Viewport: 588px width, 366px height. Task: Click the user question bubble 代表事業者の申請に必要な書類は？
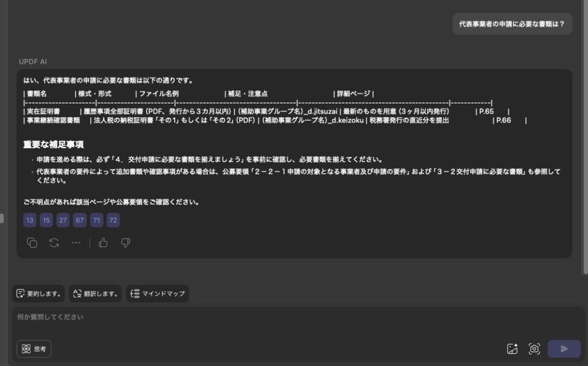click(512, 24)
